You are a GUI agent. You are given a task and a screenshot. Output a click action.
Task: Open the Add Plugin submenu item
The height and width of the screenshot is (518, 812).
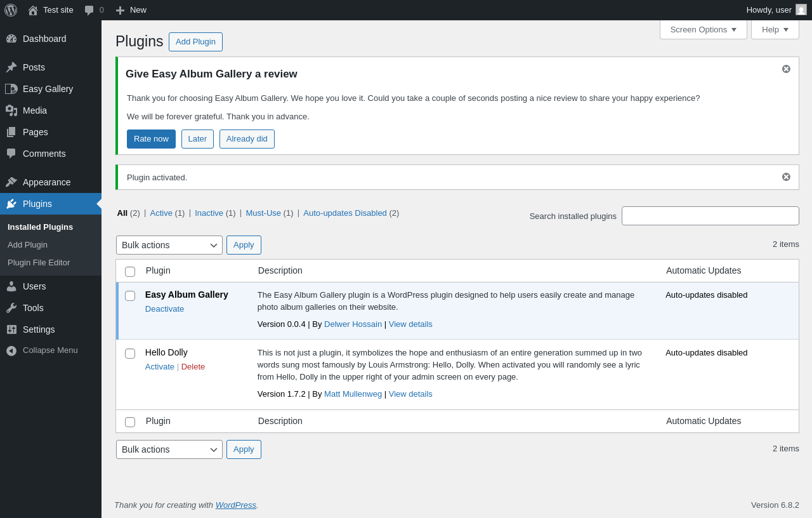coord(27,244)
